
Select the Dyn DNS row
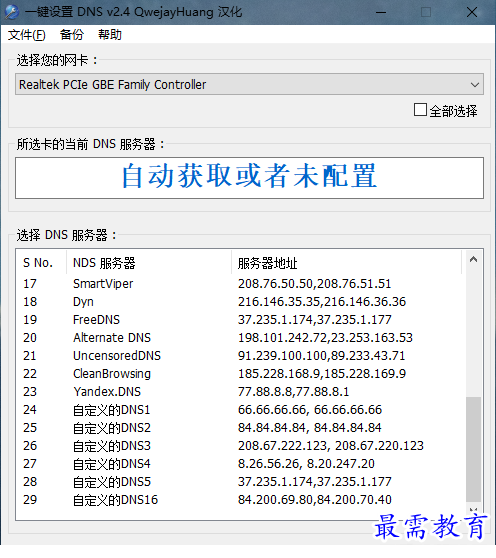(241, 302)
